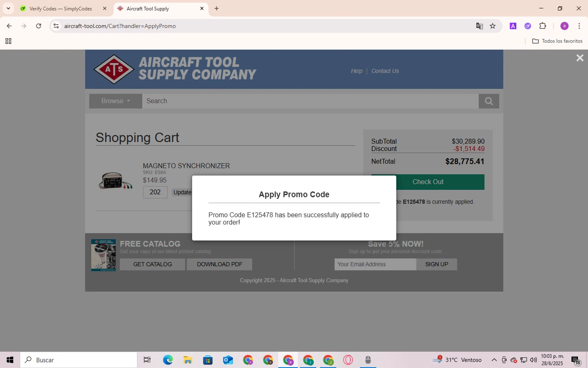Open Task View in the taskbar
This screenshot has width=588, height=368.
click(x=147, y=360)
